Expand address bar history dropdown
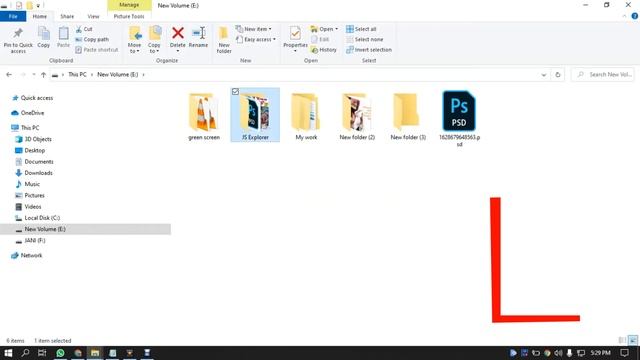640x360 pixels. (x=544, y=75)
